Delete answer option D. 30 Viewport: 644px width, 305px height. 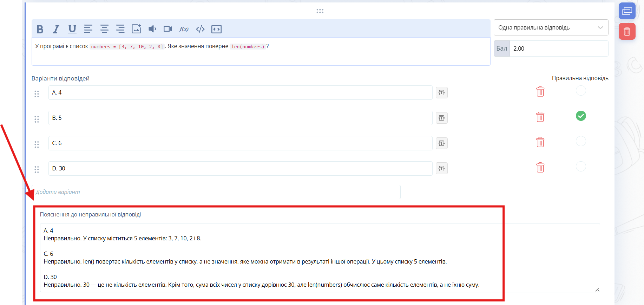(x=540, y=168)
